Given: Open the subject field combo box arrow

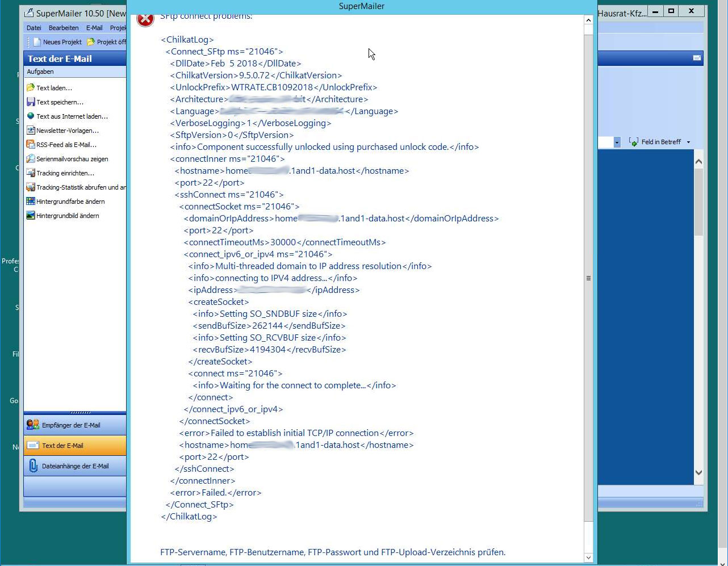Looking at the screenshot, I should (x=617, y=142).
